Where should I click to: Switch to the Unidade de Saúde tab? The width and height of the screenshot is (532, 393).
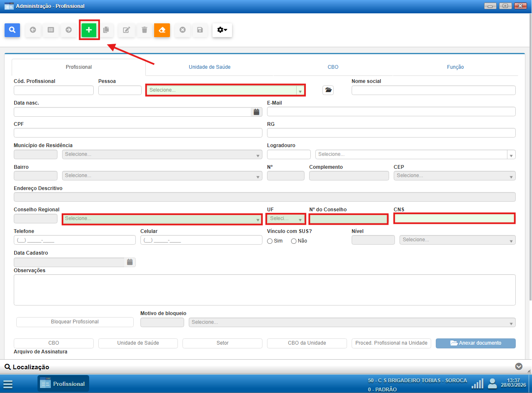(210, 67)
